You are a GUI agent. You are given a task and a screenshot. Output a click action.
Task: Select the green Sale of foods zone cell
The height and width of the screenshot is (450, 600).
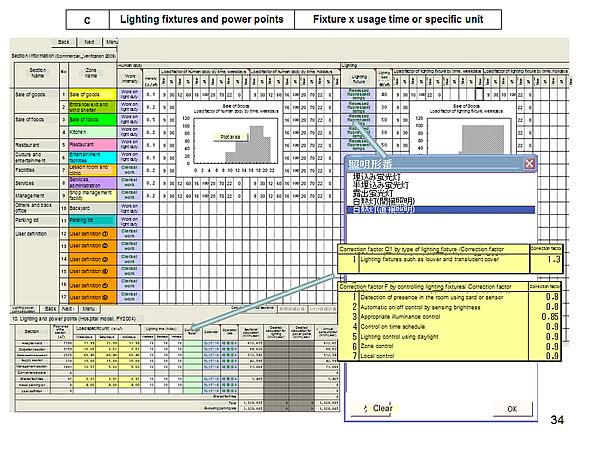[x=92, y=120]
